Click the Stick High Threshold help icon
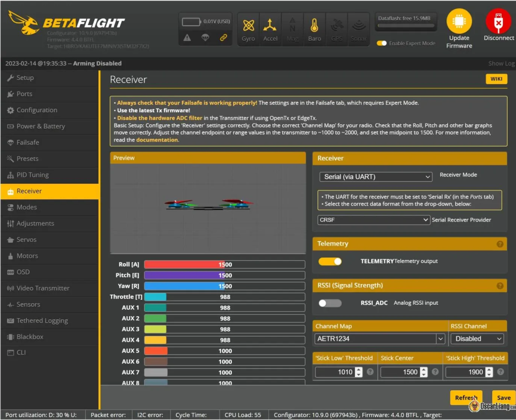This screenshot has width=516, height=420. pyautogui.click(x=500, y=372)
